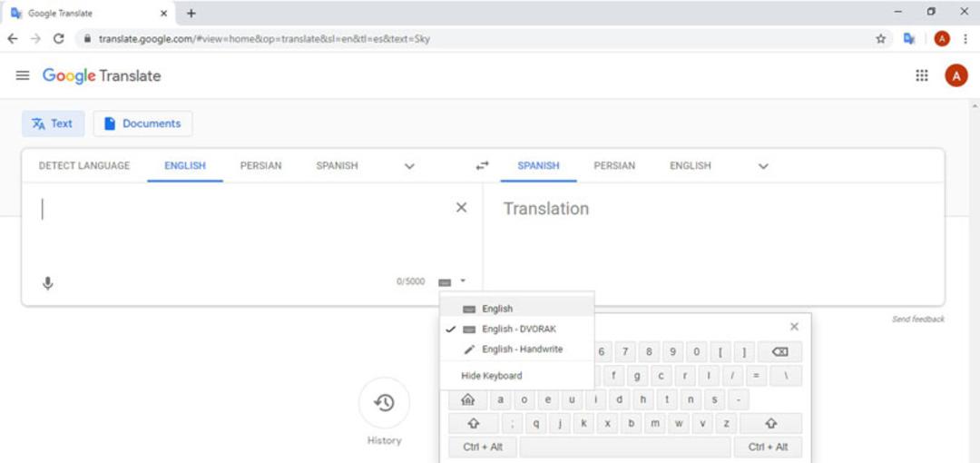Toggle the caps lock key on keyboard
Image resolution: width=980 pixels, height=463 pixels.
click(x=467, y=399)
